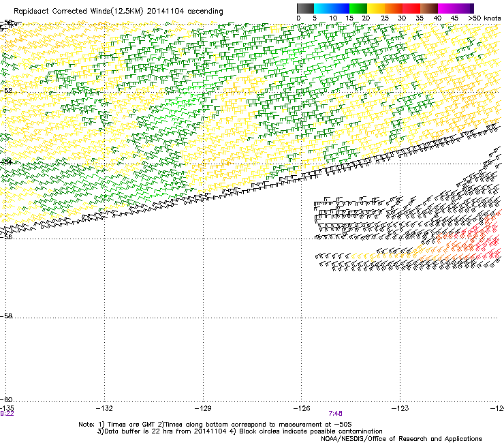This screenshot has width=504, height=443.
Task: Click the yellow 20-25 knots legend swatch
Action: point(376,8)
